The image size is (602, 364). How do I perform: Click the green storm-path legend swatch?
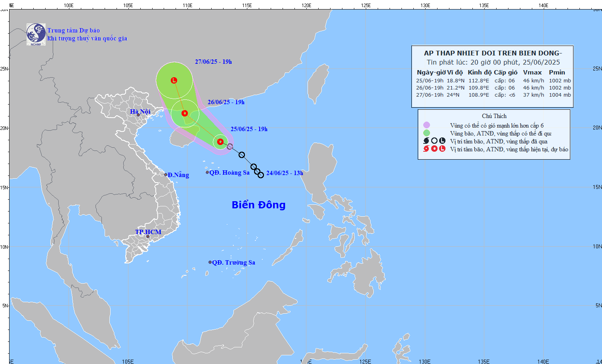426,133
